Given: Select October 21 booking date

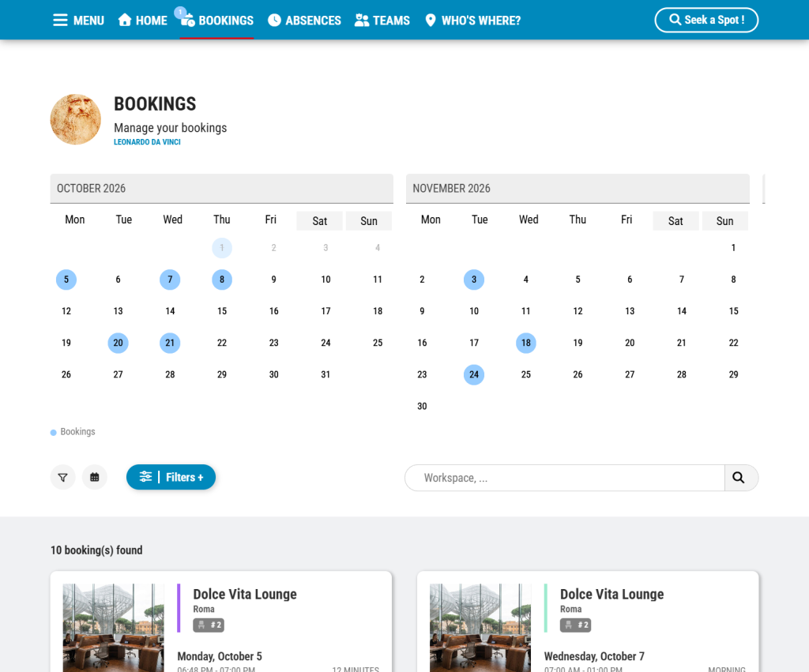Looking at the screenshot, I should click(170, 343).
